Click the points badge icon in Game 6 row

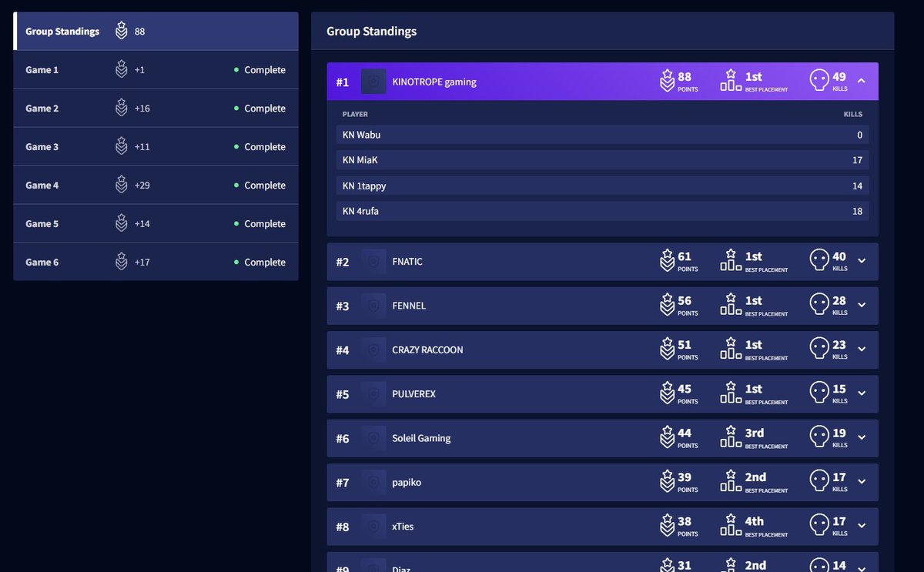click(121, 262)
